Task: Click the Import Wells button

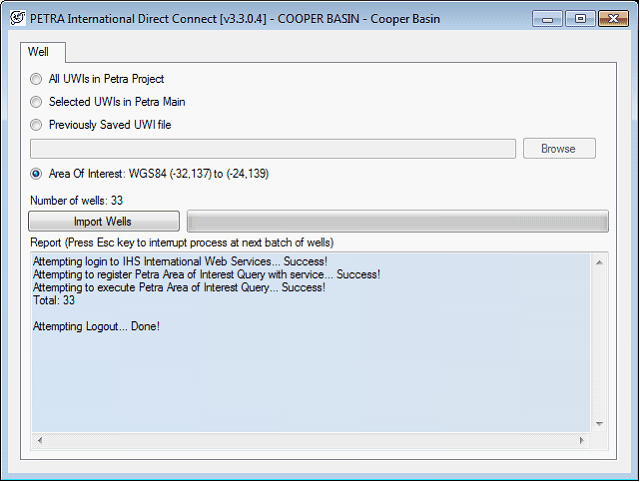Action: click(103, 221)
